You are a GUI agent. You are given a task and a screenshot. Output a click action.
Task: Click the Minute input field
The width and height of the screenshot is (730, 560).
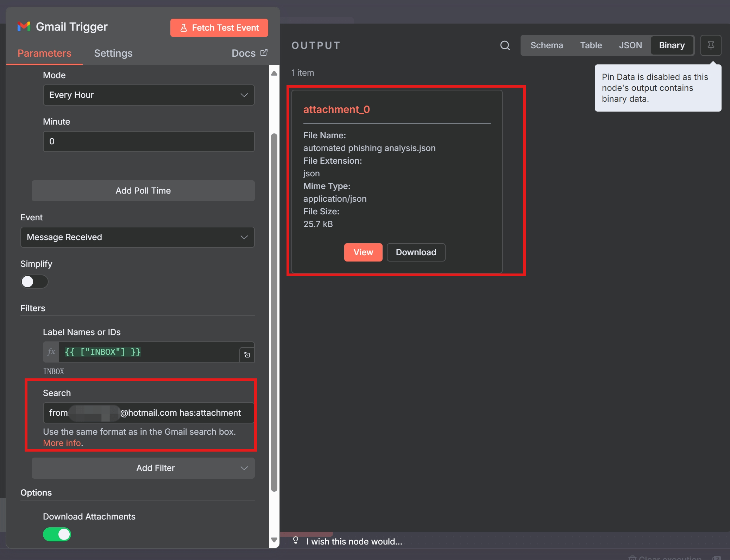click(149, 141)
